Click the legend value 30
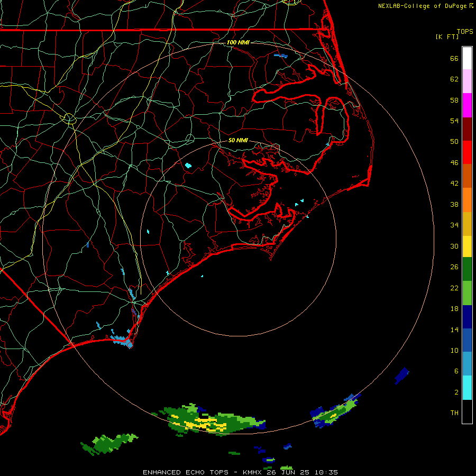 click(454, 246)
